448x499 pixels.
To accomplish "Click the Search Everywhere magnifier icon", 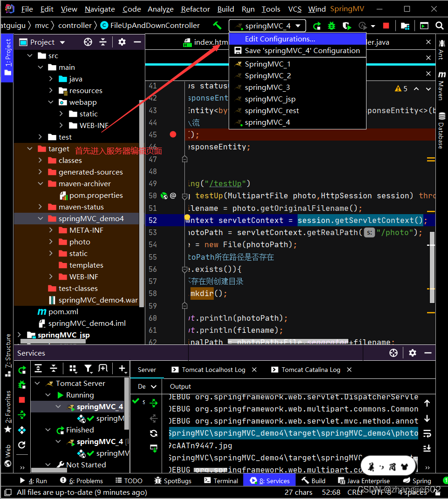I will [440, 26].
